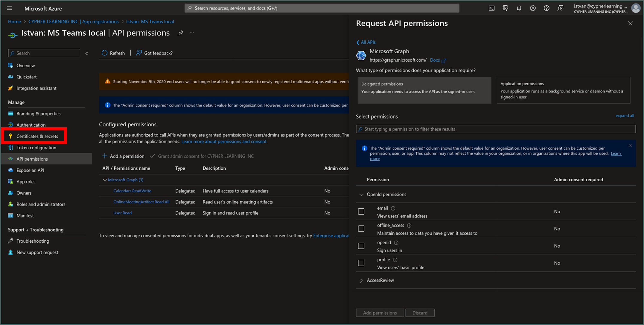
Task: Open Cloud Shell icon in top bar
Action: 491,8
